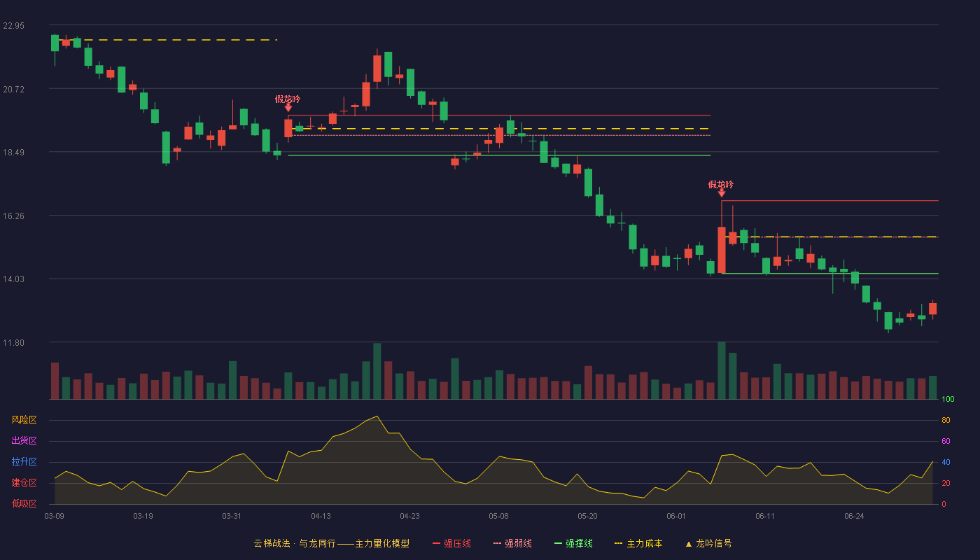Click the 龙吟信号 triangle legend icon
Screen dimensions: 980x560
tap(689, 544)
